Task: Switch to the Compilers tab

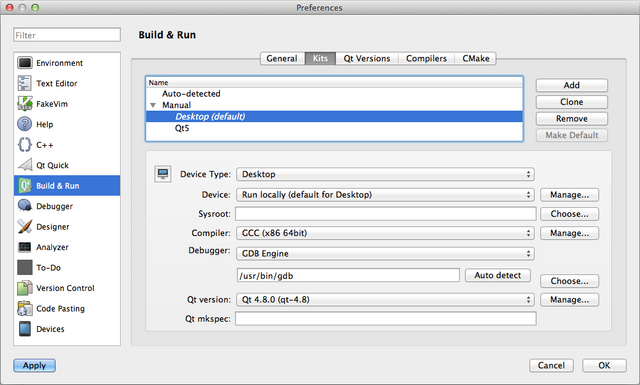Action: point(427,58)
